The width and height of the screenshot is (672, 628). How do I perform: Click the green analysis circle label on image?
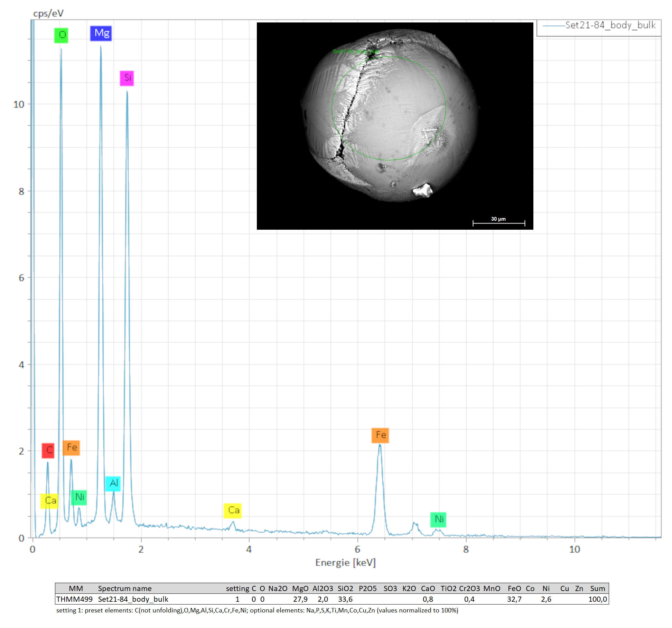click(x=356, y=52)
